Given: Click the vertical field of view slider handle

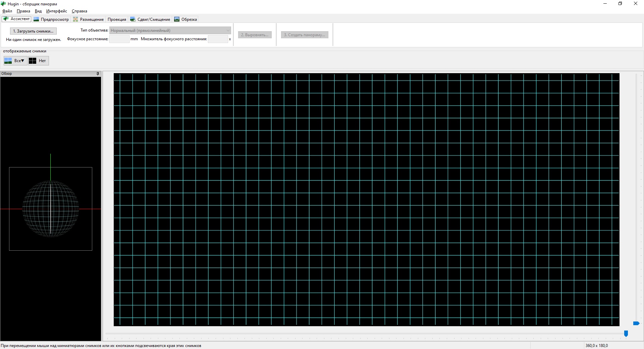Looking at the screenshot, I should [x=636, y=323].
